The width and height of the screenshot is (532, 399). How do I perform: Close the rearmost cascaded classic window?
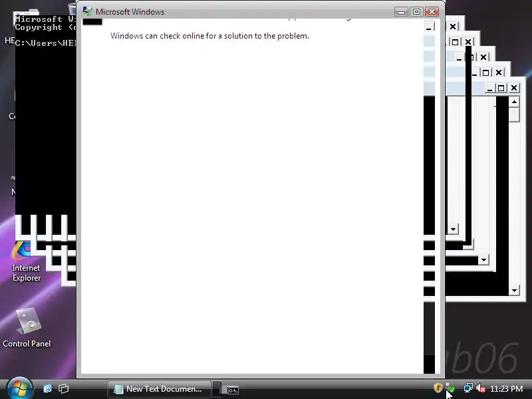453,27
